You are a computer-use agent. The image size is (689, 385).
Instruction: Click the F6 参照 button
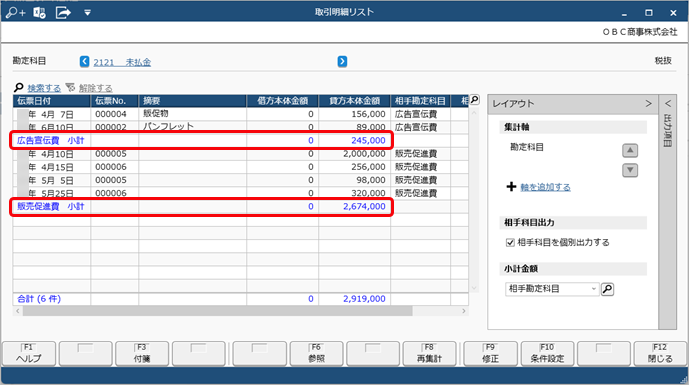point(316,354)
